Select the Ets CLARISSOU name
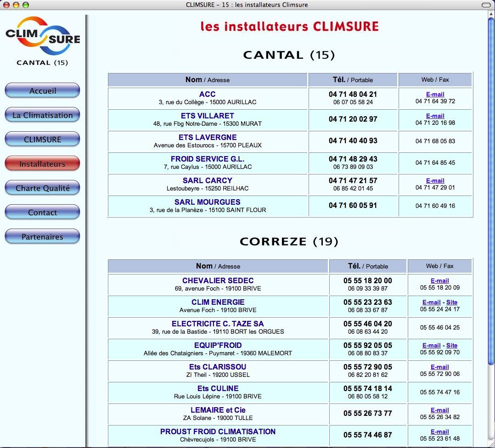This screenshot has height=448, width=495. 218,367
